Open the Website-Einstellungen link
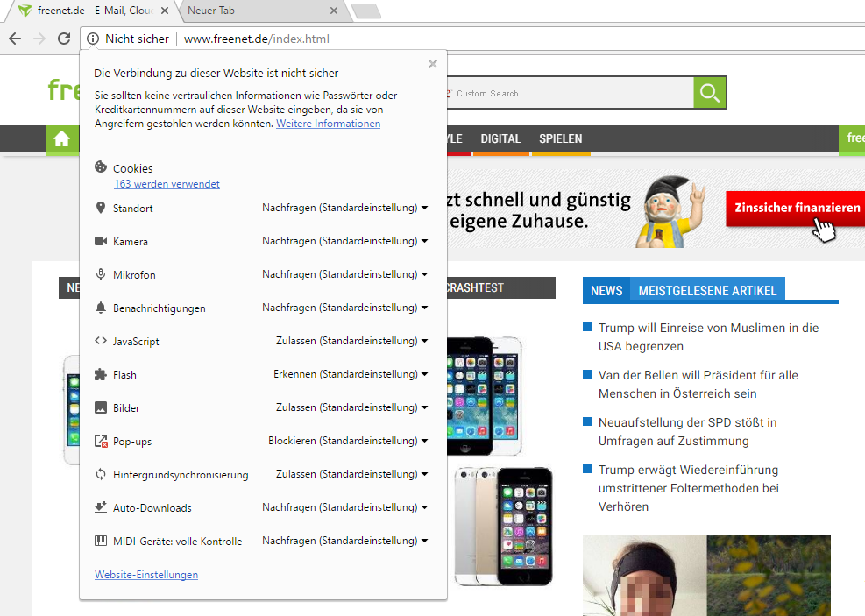 (x=146, y=576)
